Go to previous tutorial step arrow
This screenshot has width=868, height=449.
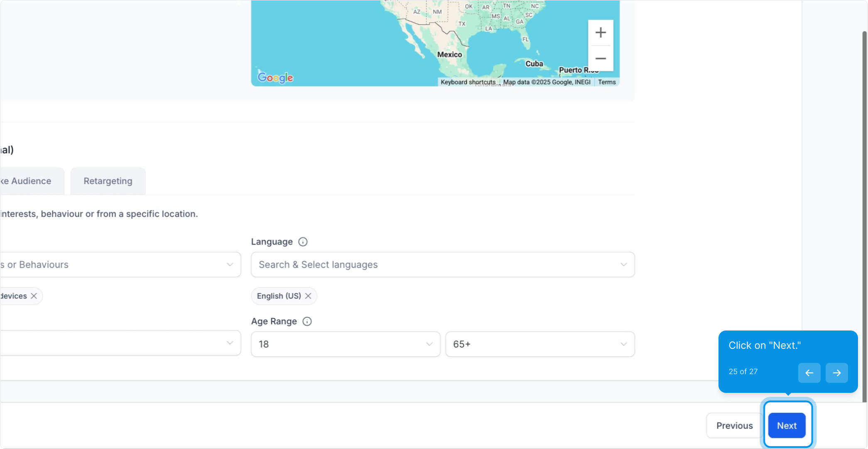pyautogui.click(x=809, y=373)
